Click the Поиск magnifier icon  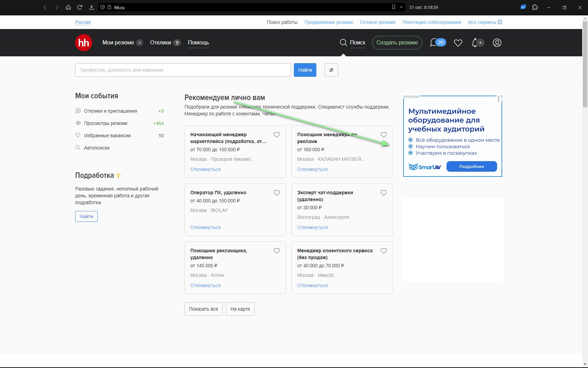pos(343,43)
